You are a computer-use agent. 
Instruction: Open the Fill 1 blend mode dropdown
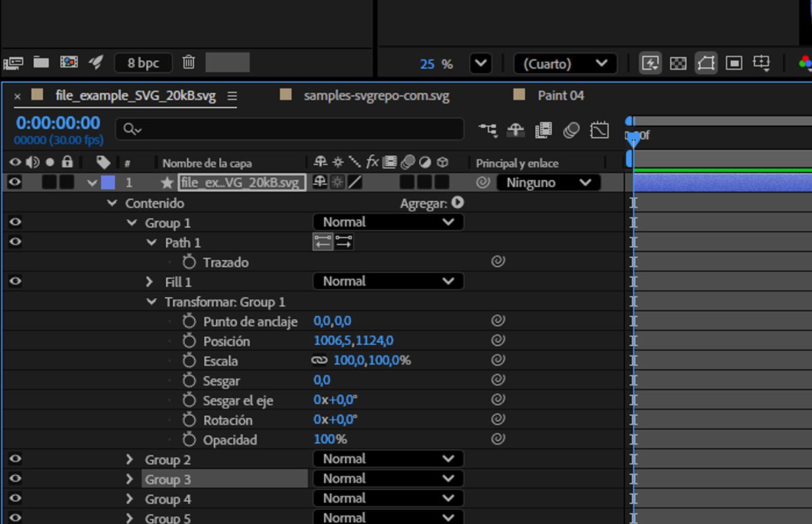tap(388, 281)
